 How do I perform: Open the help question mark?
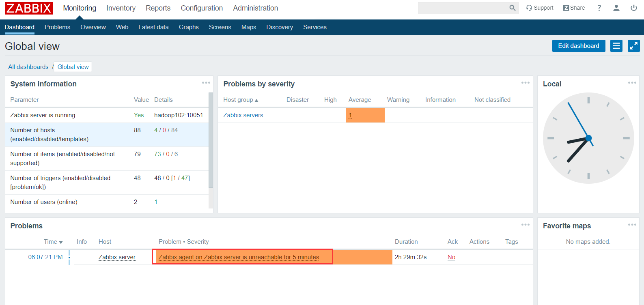click(599, 8)
